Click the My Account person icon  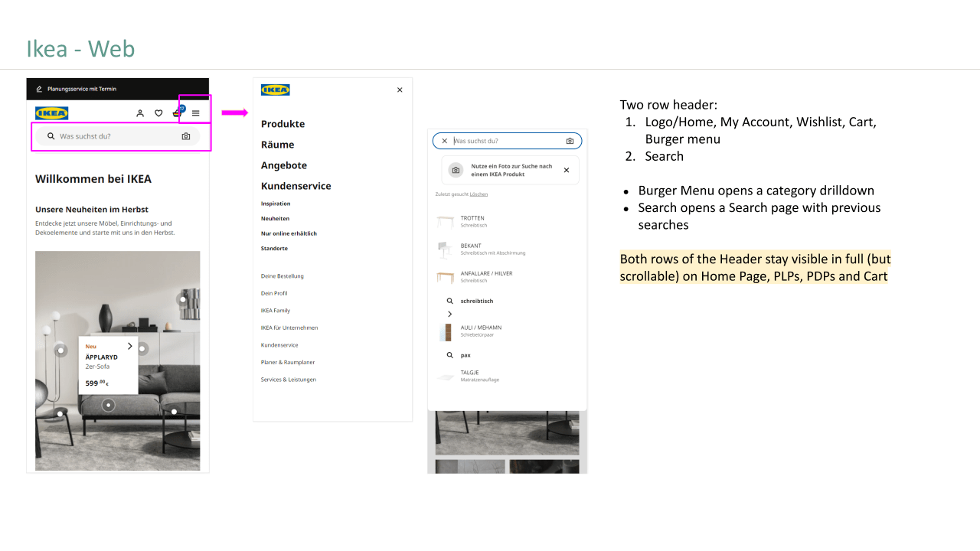[x=140, y=113]
